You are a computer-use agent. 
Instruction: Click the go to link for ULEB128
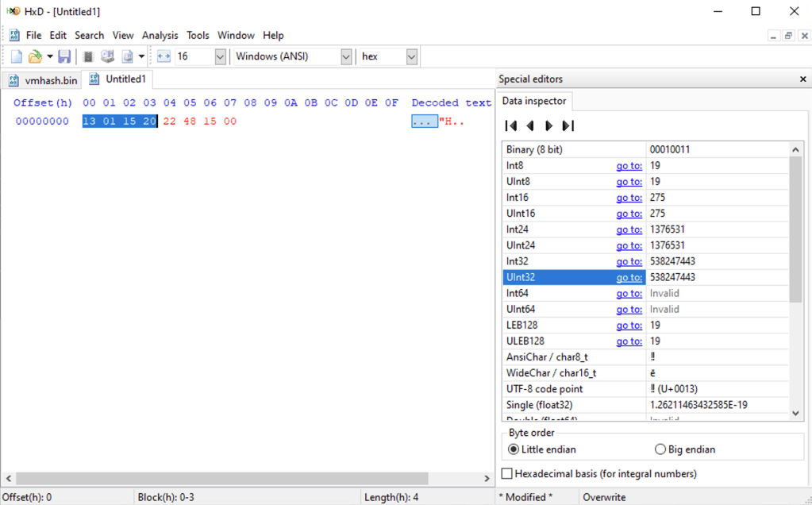pos(629,341)
